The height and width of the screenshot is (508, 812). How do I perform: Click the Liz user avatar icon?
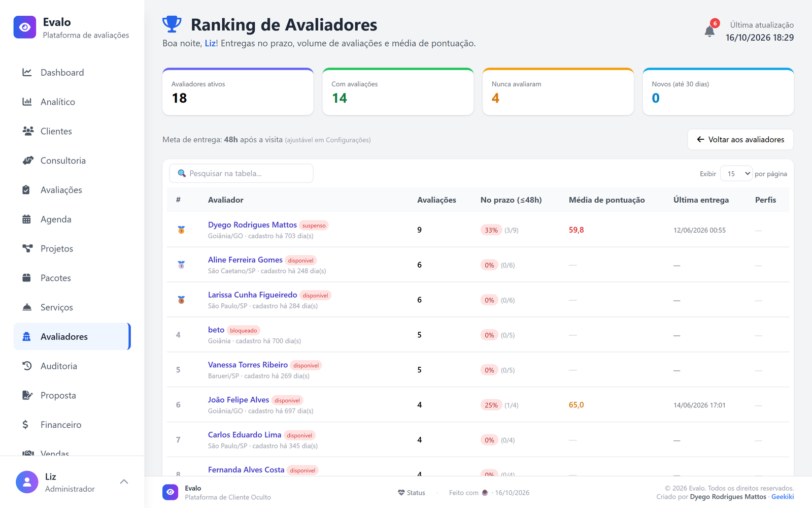[x=27, y=482]
